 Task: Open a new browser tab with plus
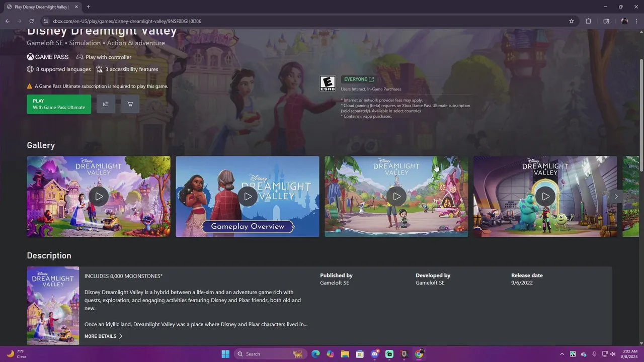pyautogui.click(x=89, y=7)
